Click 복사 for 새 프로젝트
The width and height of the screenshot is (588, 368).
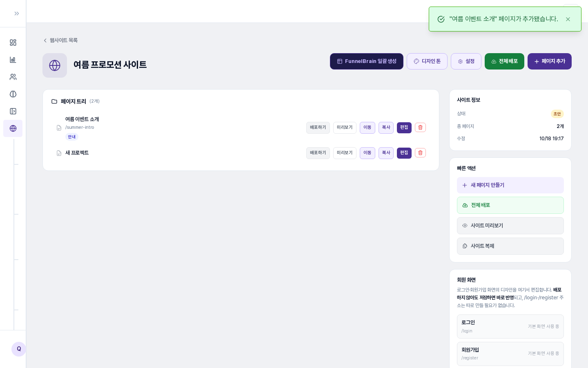coord(386,153)
